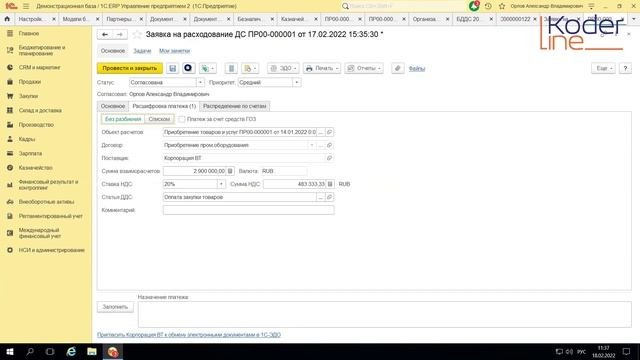Image resolution: width=640 pixels, height=360 pixels.
Task: Click the black circle post icon in toolbar
Action: (x=188, y=68)
